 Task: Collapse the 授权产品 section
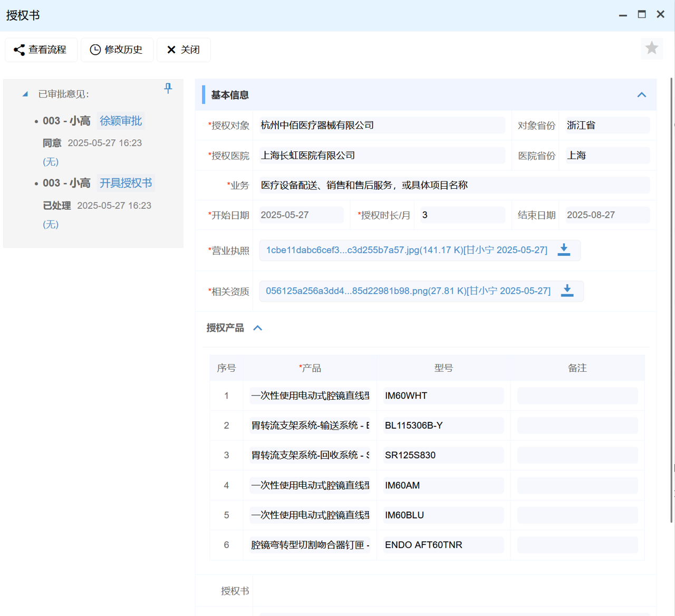tap(257, 328)
